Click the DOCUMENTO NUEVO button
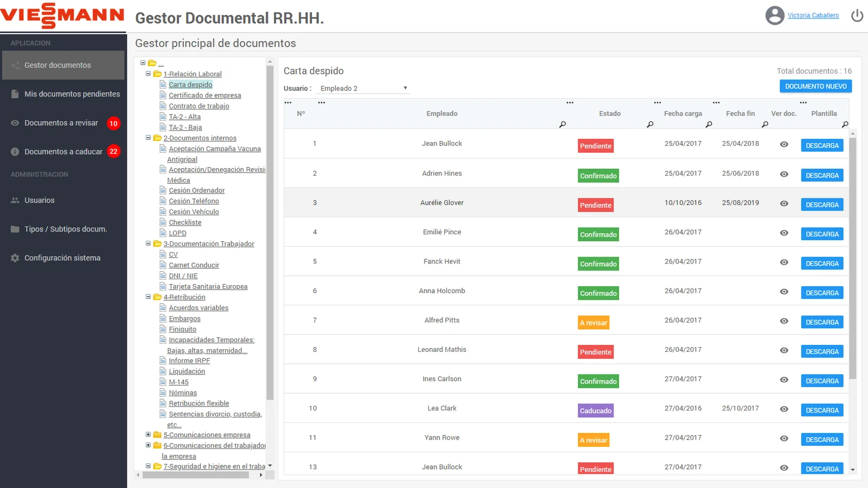868x488 pixels. (815, 86)
